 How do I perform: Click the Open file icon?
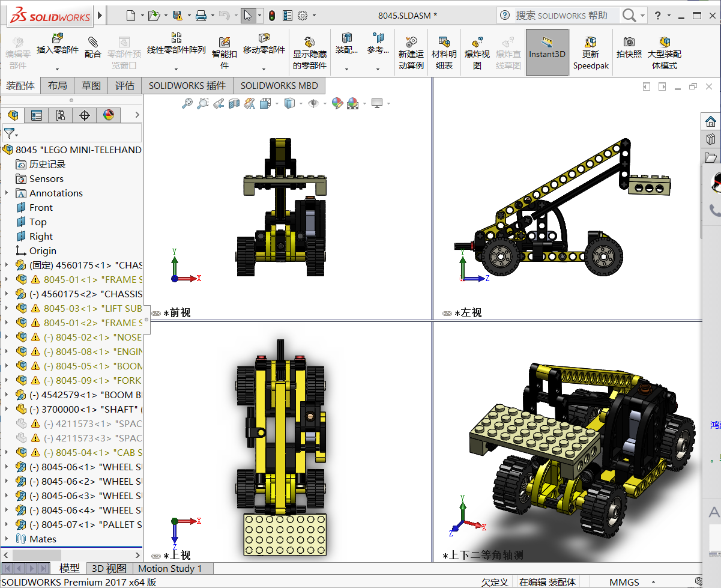(154, 16)
